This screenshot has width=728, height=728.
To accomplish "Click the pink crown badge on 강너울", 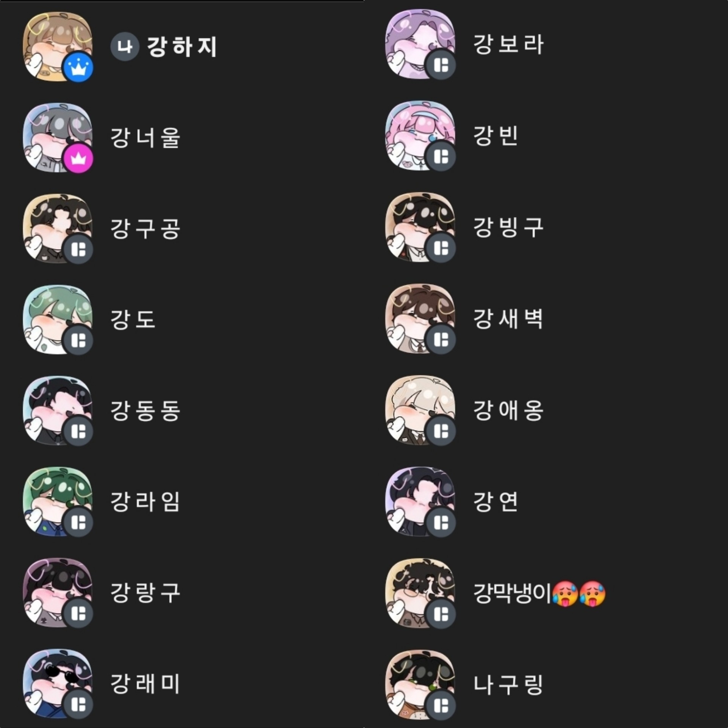I will pos(78,159).
